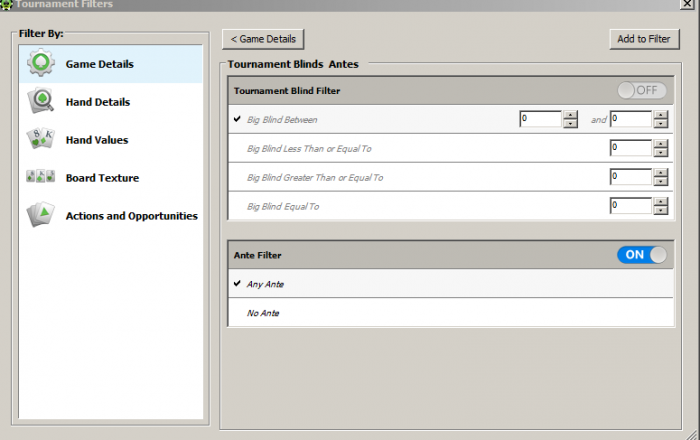Open the Hand Details filter category
Image resolution: width=700 pixels, height=440 pixels.
[98, 102]
